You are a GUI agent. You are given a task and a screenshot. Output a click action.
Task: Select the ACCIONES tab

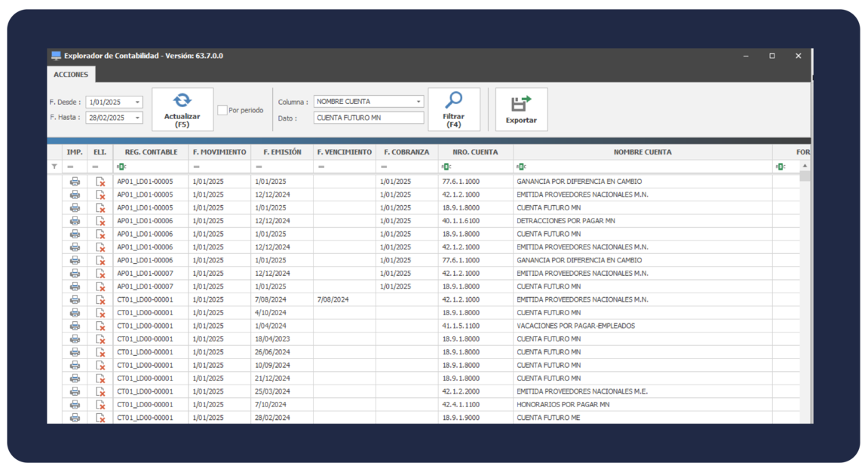point(71,75)
